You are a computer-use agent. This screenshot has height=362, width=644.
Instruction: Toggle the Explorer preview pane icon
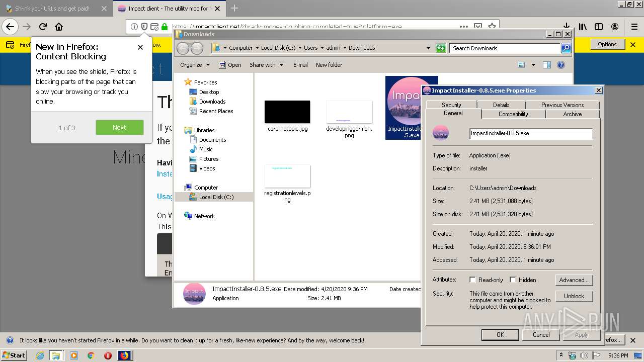(x=547, y=65)
